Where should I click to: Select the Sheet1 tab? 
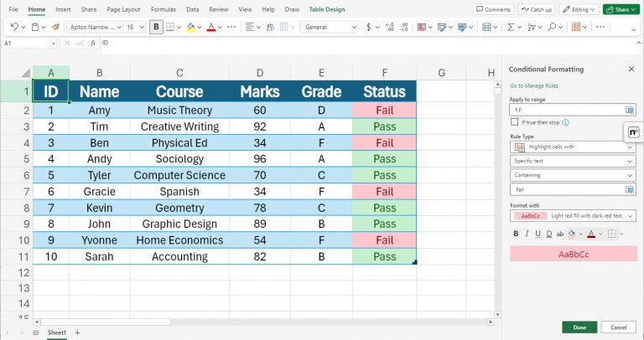(x=56, y=332)
